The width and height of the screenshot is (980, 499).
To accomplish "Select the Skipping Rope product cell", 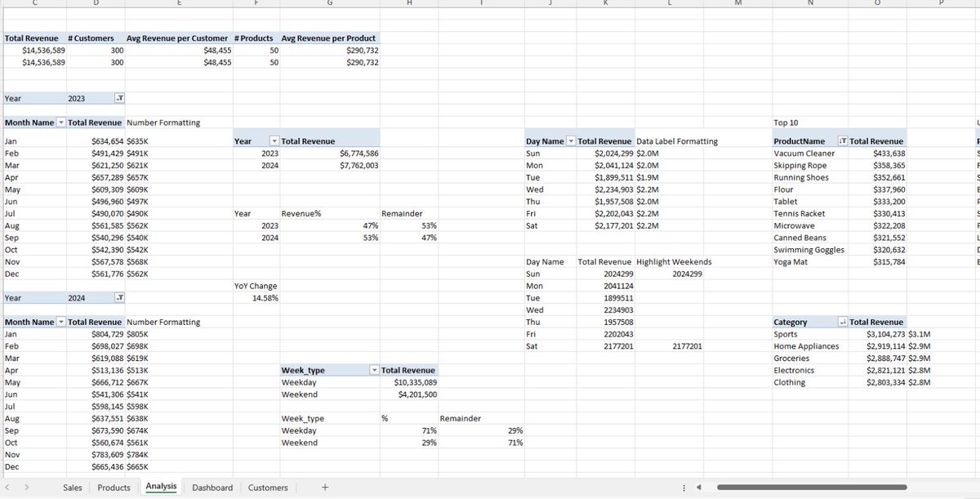I will pos(810,166).
